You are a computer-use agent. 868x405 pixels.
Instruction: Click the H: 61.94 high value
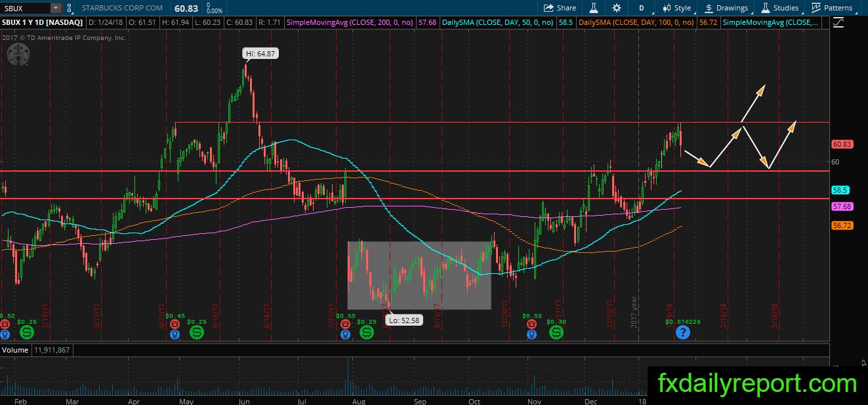pos(175,22)
